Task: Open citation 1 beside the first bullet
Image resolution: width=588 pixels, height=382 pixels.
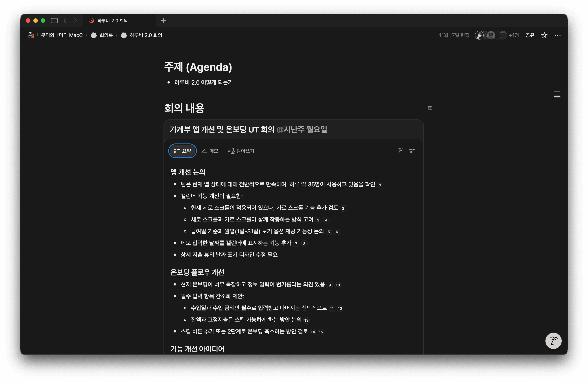Action: (380, 185)
